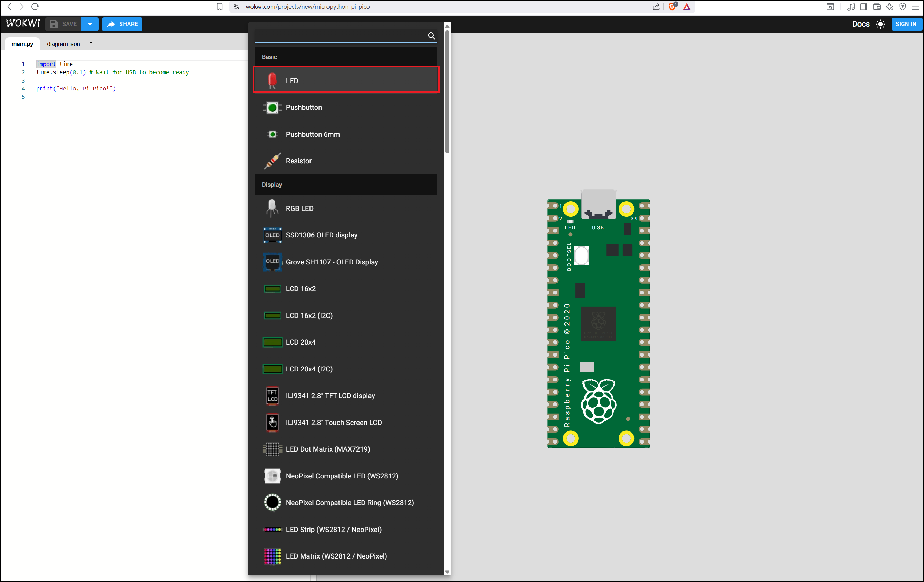Toggle light/dark theme sun icon
The width and height of the screenshot is (924, 582).
[880, 24]
